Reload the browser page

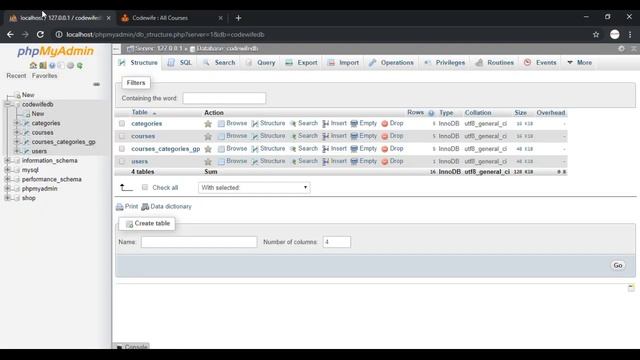click(x=40, y=35)
